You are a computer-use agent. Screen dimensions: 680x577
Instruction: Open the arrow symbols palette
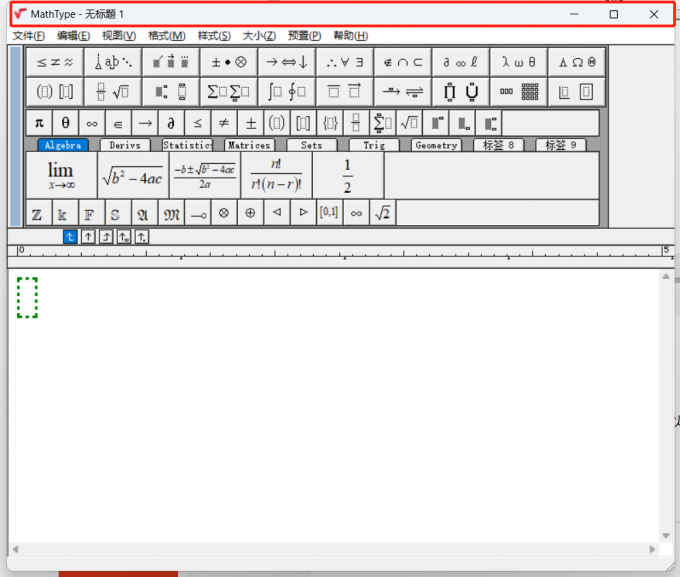[x=287, y=62]
